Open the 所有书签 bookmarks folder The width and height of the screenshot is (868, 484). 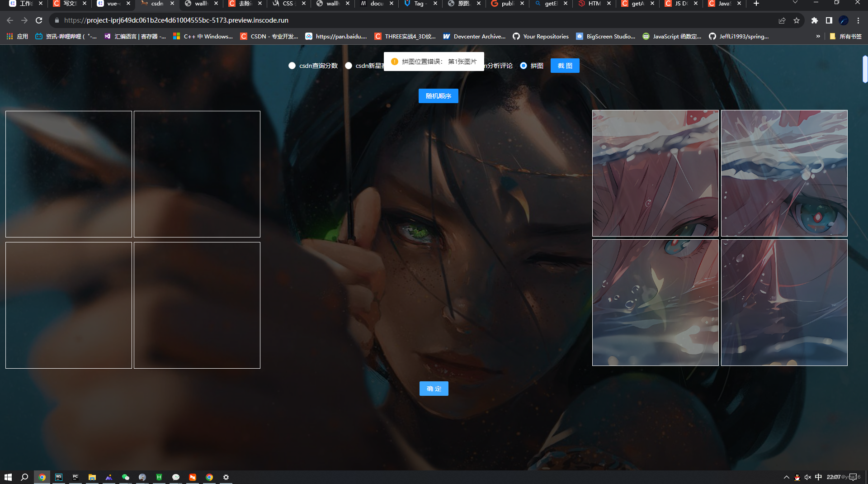click(846, 36)
